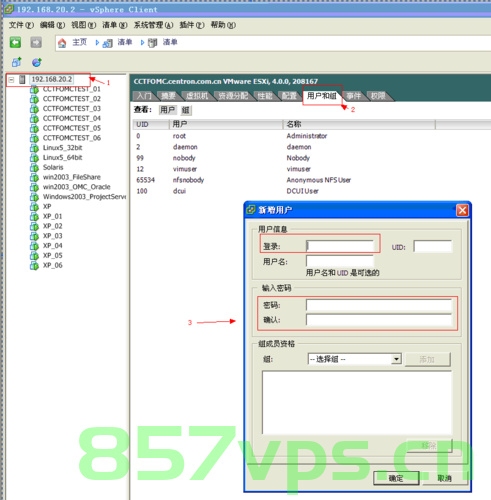Click 确定 to confirm new user
Screen dimensions: 491x500
coord(396,478)
